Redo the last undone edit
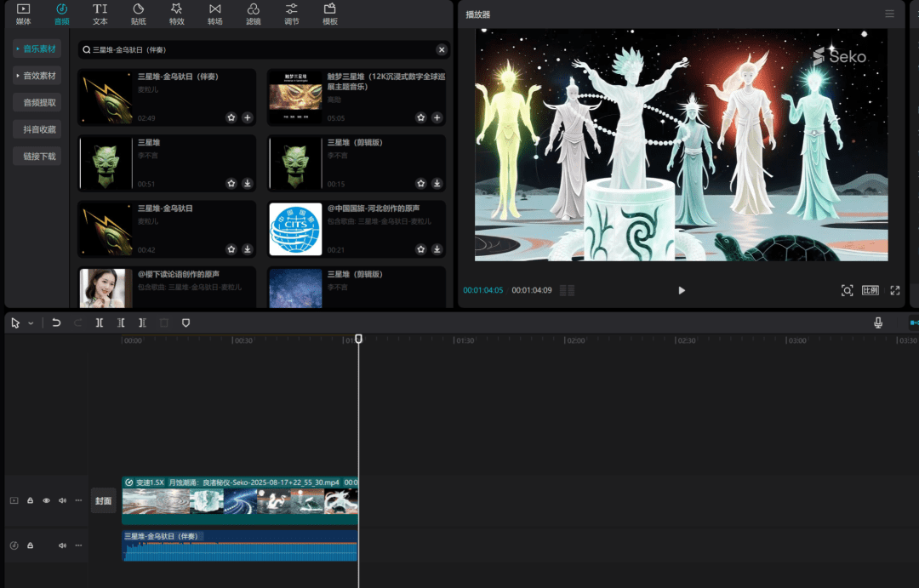919x588 pixels. [x=78, y=323]
